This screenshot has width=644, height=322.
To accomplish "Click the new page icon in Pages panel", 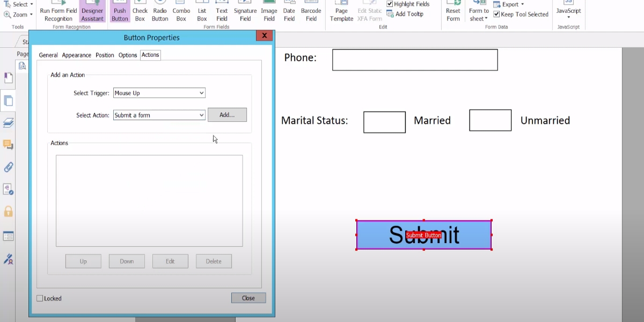I will 22,66.
